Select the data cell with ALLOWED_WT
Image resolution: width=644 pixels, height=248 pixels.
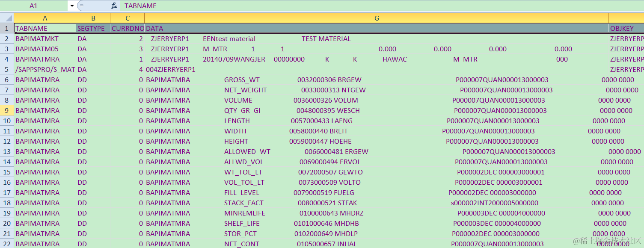coord(377,151)
